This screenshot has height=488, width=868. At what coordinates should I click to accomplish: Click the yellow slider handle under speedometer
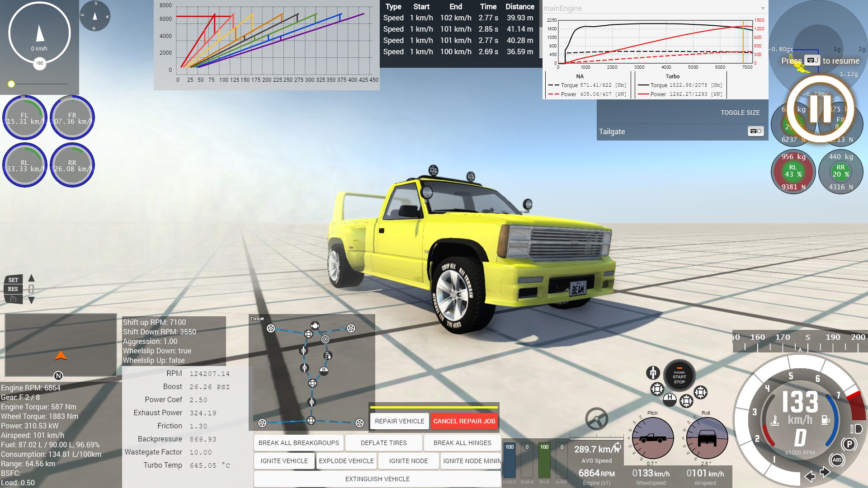tap(11, 84)
